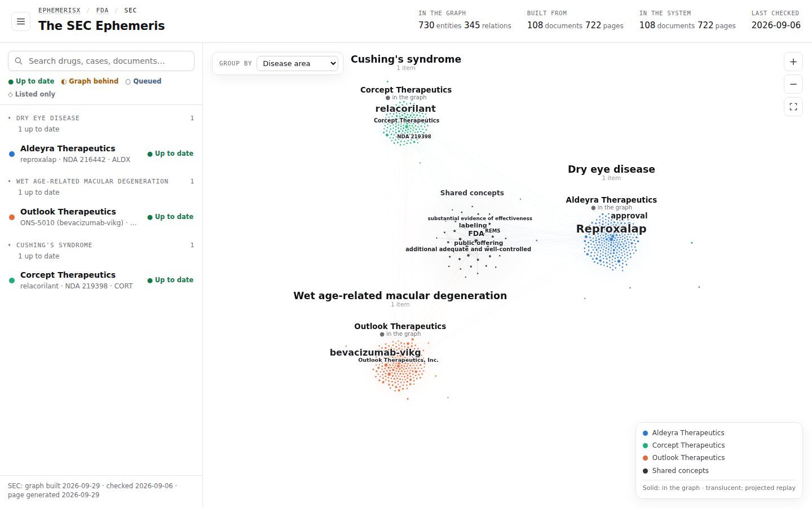This screenshot has height=508, width=812.
Task: Click Outlook Therapeutics orange legend swatch
Action: tap(646, 458)
